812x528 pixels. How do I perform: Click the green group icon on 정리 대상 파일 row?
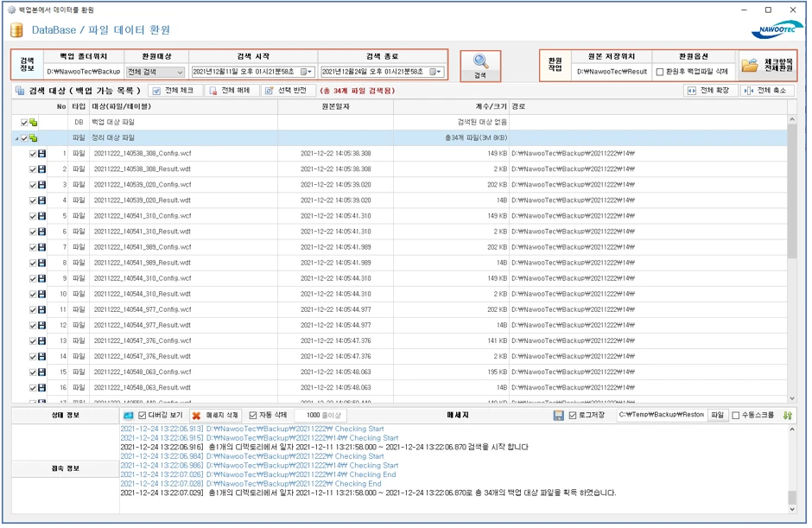coord(34,137)
